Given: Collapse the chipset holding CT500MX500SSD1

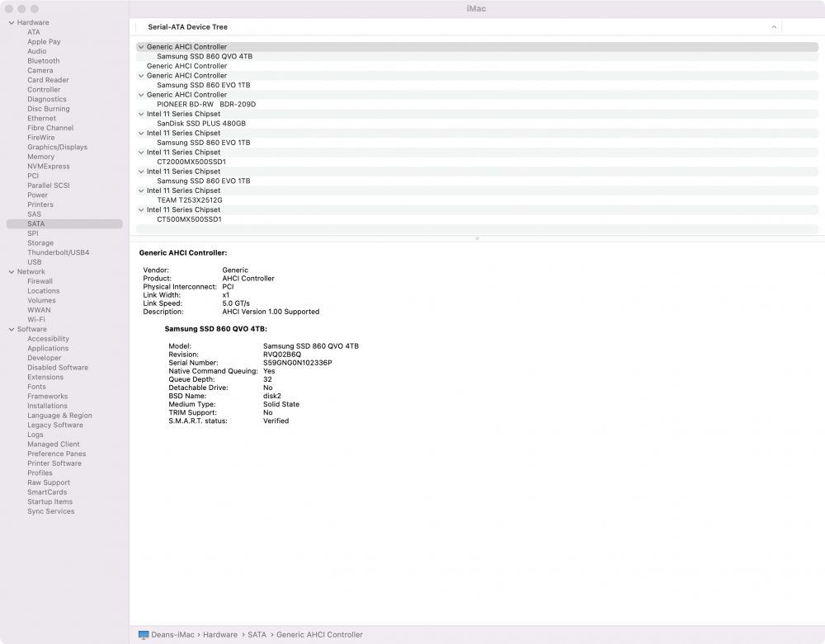Looking at the screenshot, I should pos(141,209).
